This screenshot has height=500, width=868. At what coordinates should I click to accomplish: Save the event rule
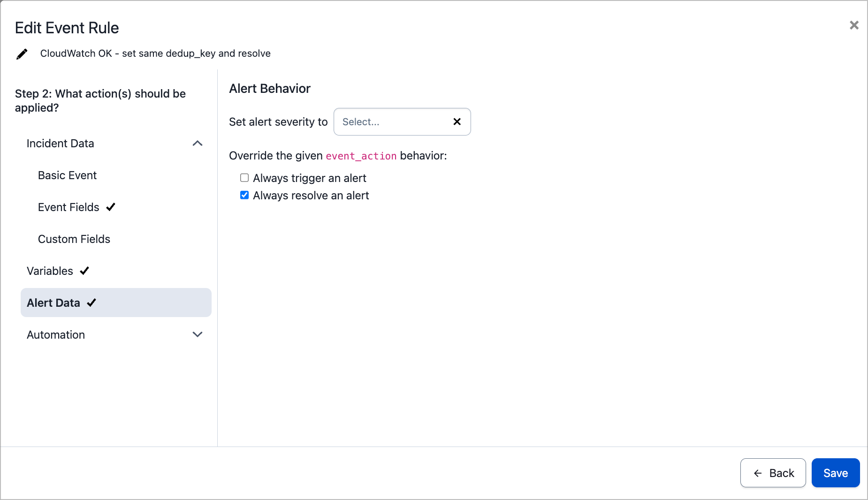tap(835, 473)
